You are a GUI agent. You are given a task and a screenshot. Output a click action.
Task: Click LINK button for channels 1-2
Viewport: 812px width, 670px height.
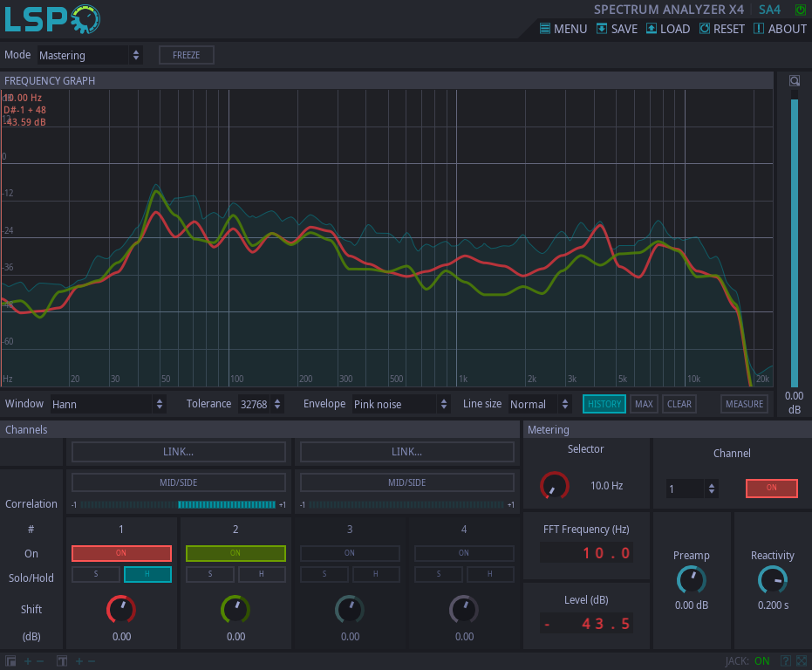[178, 452]
